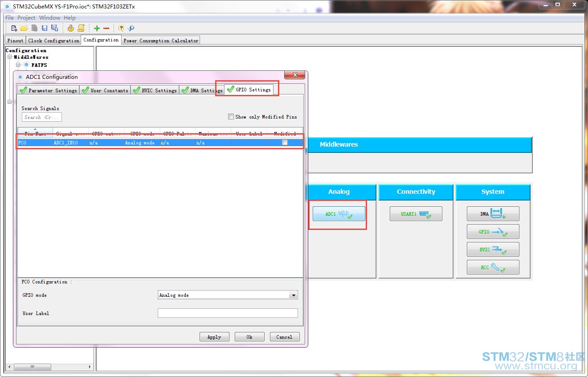Click the FATFS cube icon in tree

click(x=26, y=65)
